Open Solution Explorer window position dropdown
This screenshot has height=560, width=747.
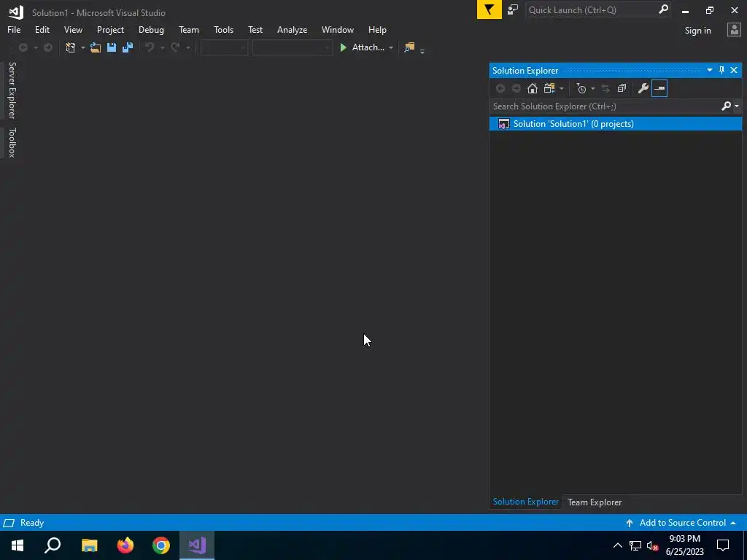[709, 71]
